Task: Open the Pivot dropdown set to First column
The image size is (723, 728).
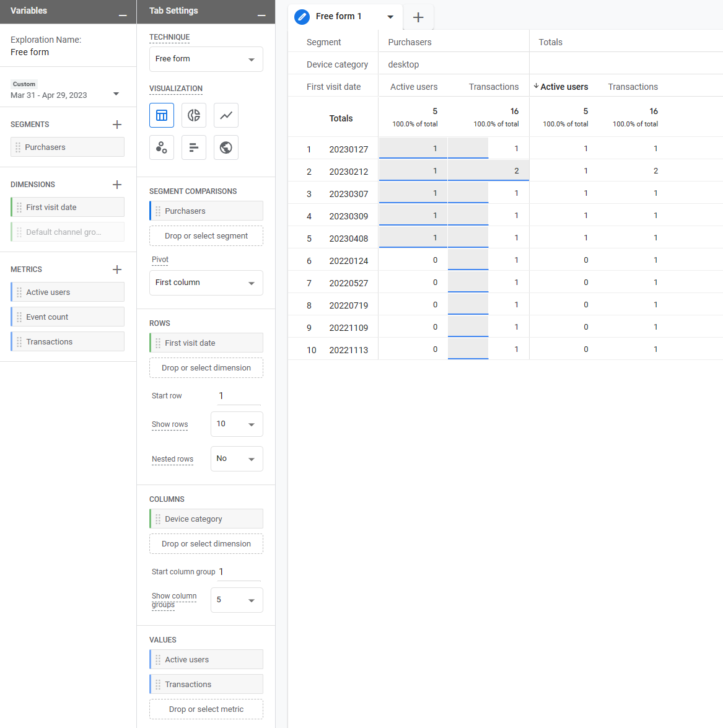Action: [206, 283]
